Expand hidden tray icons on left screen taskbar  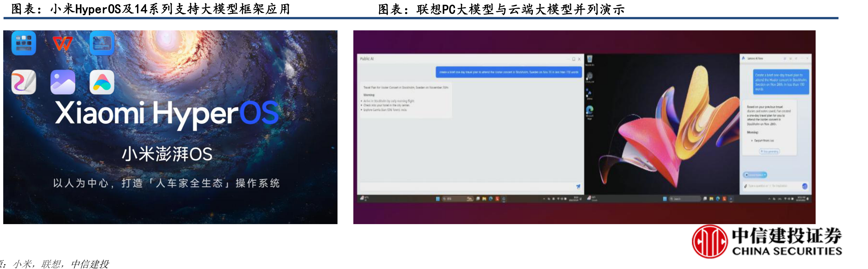[544, 199]
